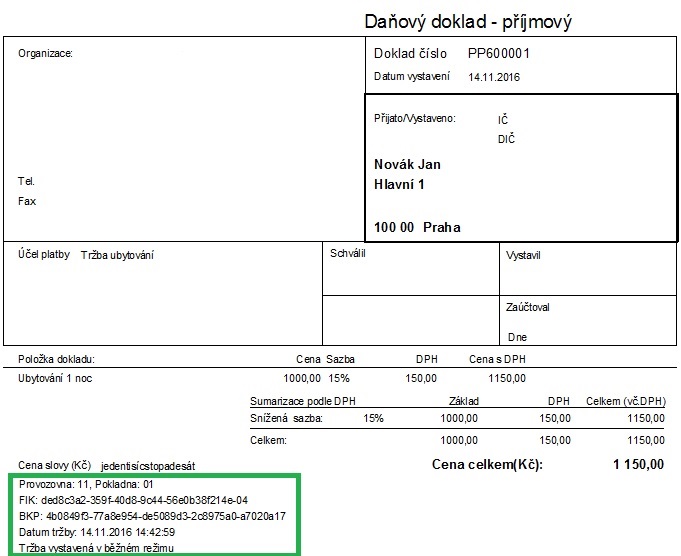Click the issue date 14.11.2016
The width and height of the screenshot is (681, 556).
tap(494, 77)
